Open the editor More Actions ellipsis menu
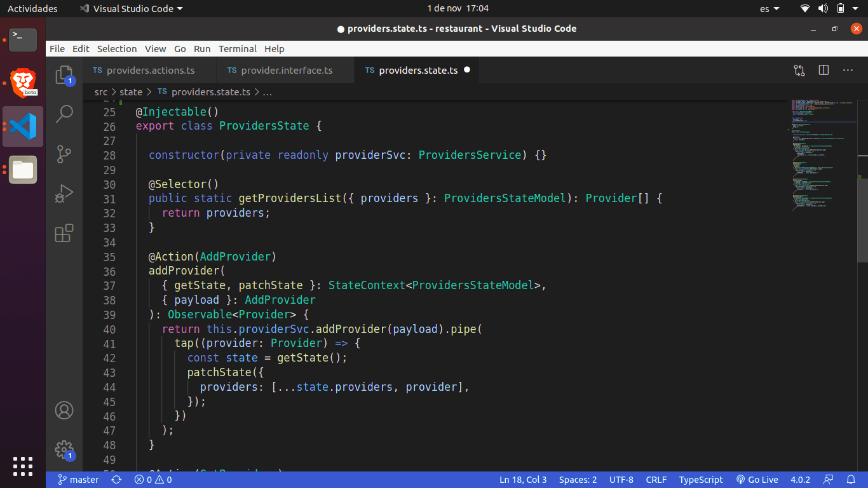Screen dimensions: 868x488 click(x=848, y=71)
